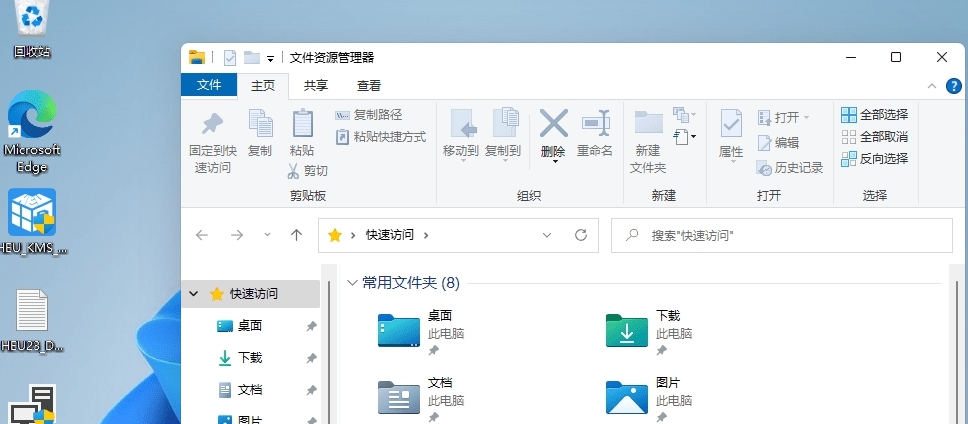Select 下载 in the navigation pane
Screen dimensions: 968x424
click(250, 358)
